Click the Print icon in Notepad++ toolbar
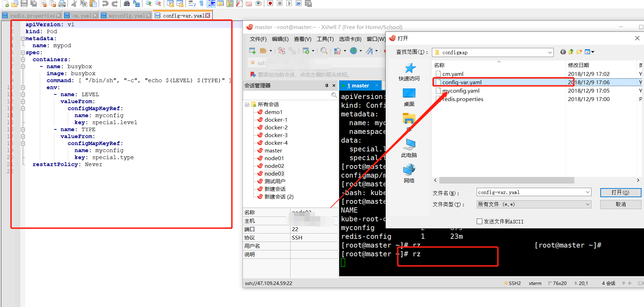The height and width of the screenshot is (307, 644). 62,3
